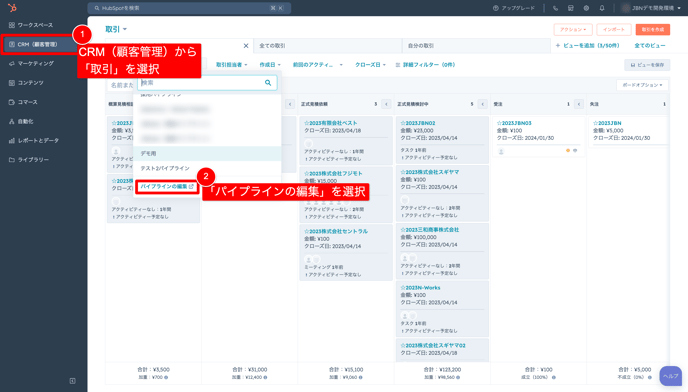688x392 pixels.
Task: Switch to the 全ての取引 tab
Action: pyautogui.click(x=328, y=46)
